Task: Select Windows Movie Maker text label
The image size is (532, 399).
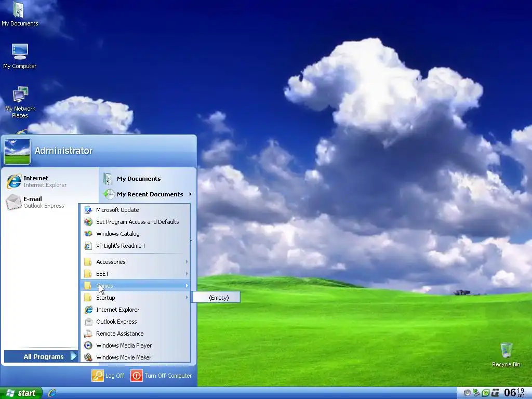Action: (124, 357)
